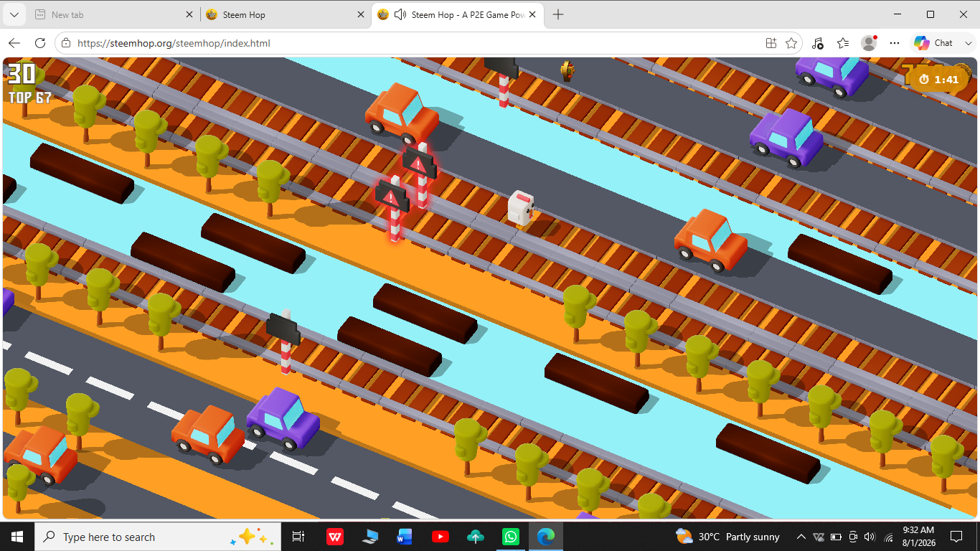Expand the dropdown arrow next to Chat
This screenshot has width=980, height=551.
[x=968, y=43]
